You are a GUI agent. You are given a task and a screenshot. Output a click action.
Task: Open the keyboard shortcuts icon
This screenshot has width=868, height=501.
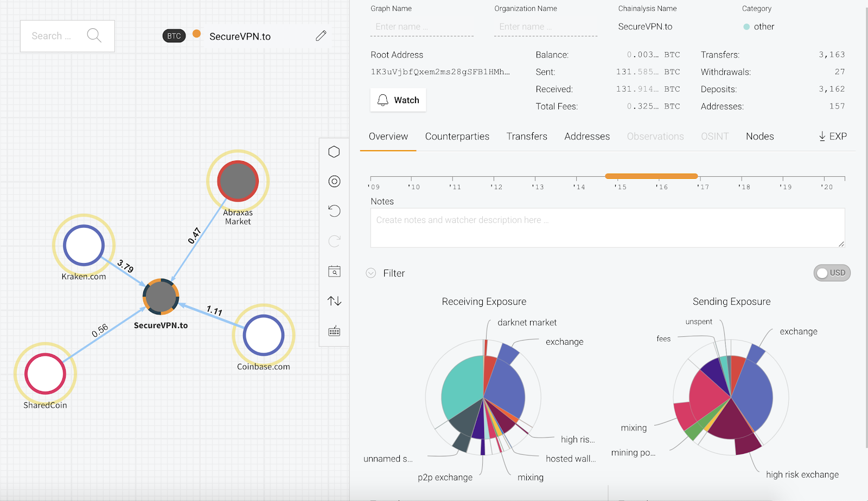(x=334, y=331)
